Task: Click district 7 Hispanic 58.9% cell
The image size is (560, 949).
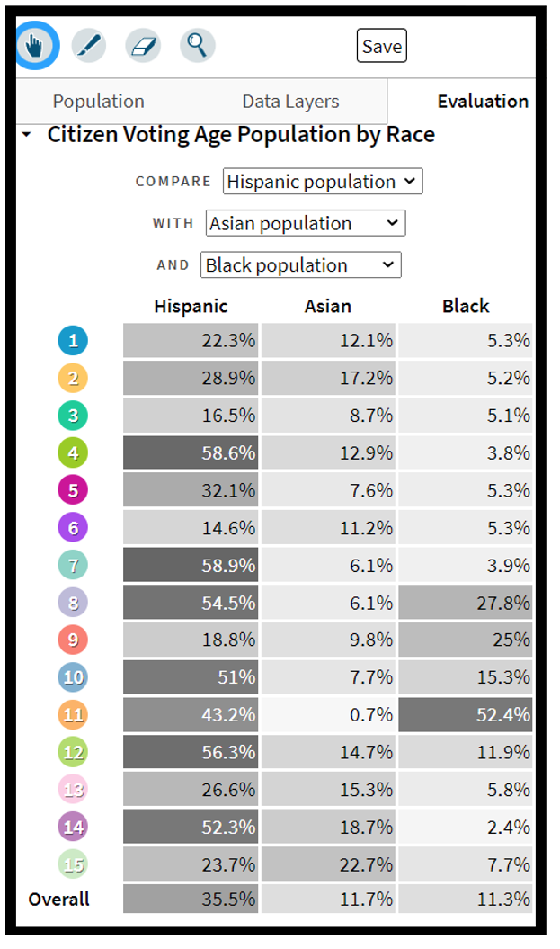Action: pyautogui.click(x=191, y=566)
